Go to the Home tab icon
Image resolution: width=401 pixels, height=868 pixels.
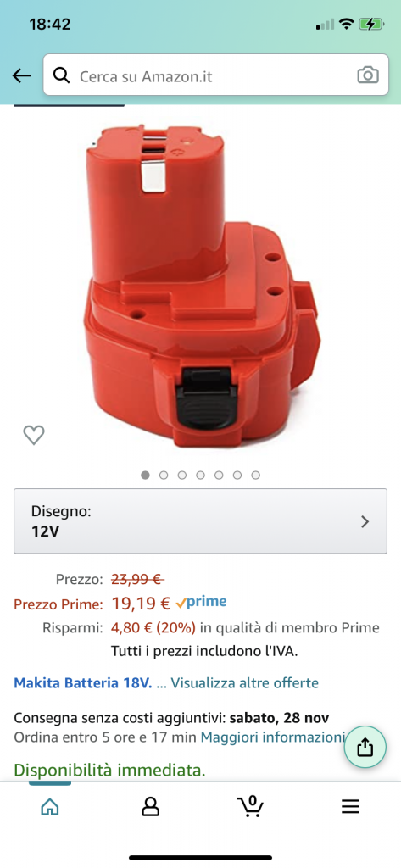click(50, 807)
